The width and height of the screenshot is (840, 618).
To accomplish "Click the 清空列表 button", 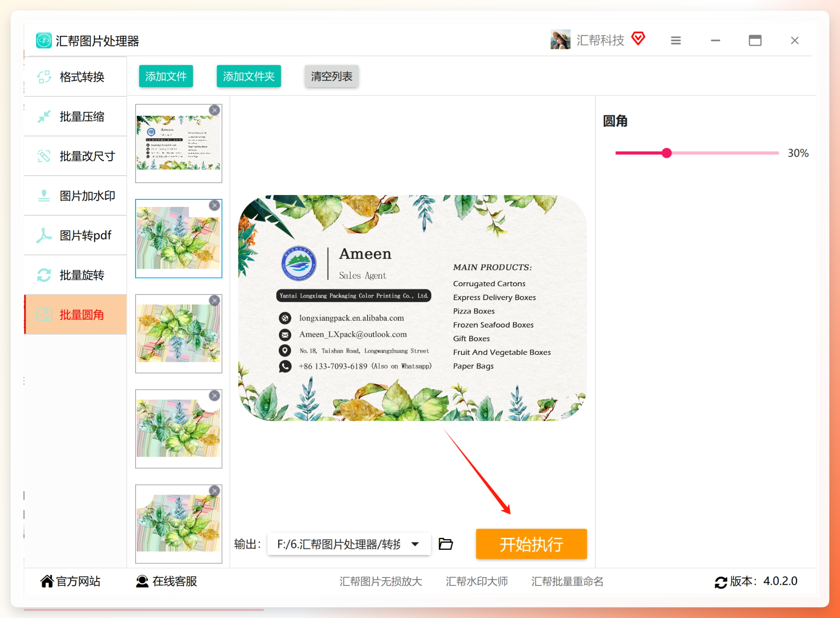I will pyautogui.click(x=332, y=76).
